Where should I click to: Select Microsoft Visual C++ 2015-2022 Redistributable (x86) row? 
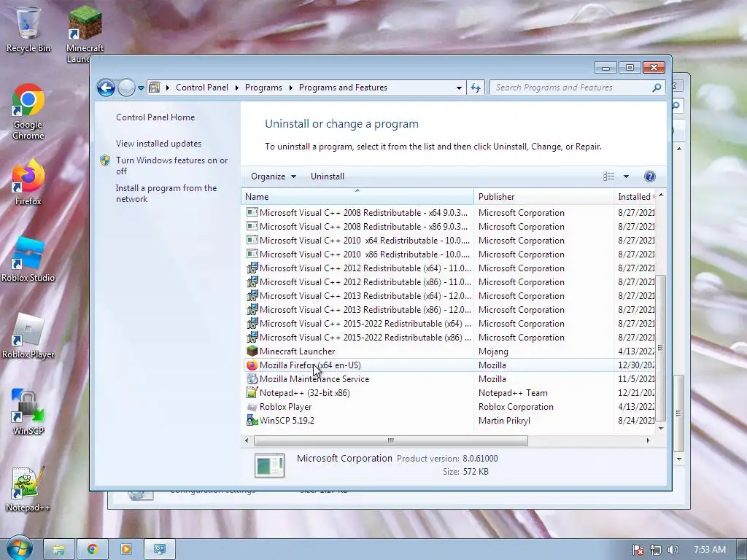click(450, 337)
